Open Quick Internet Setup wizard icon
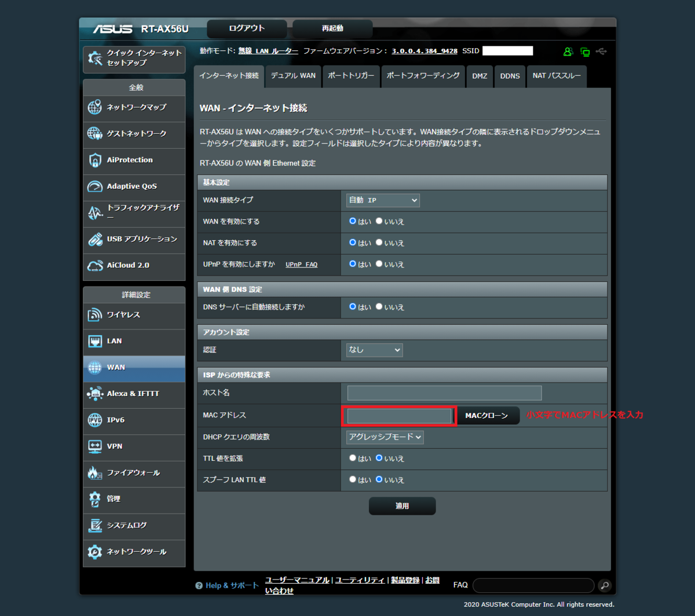The width and height of the screenshot is (695, 616). pyautogui.click(x=95, y=58)
